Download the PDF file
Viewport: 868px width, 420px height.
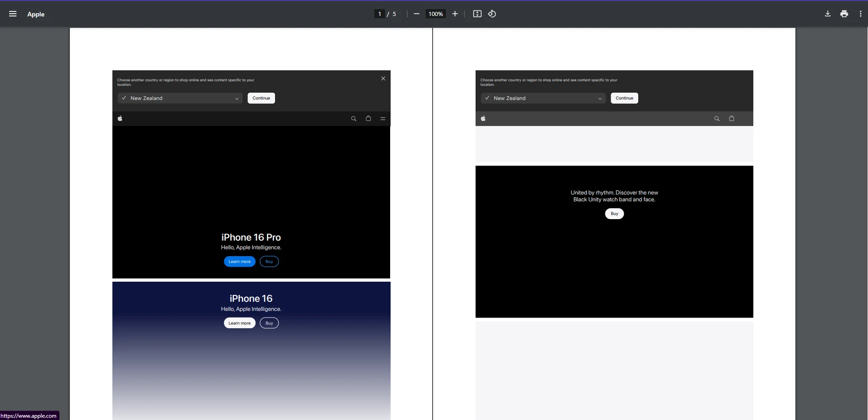(827, 14)
